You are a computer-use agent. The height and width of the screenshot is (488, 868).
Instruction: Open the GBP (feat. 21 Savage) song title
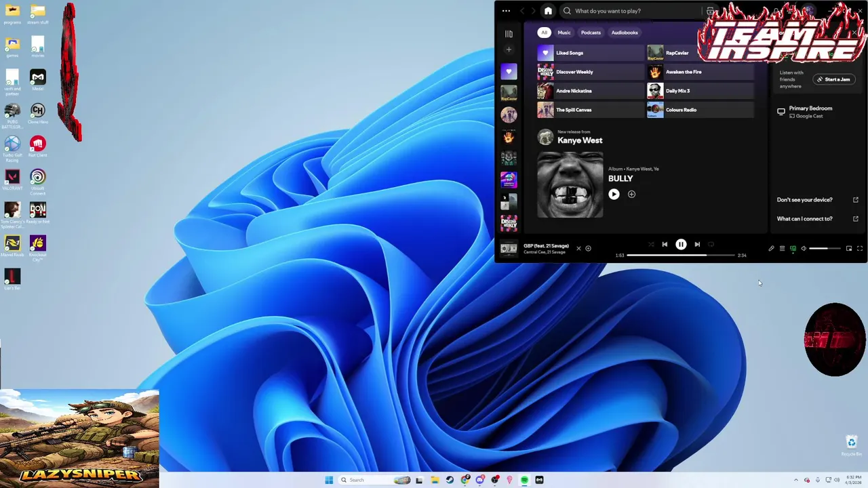pyautogui.click(x=547, y=246)
